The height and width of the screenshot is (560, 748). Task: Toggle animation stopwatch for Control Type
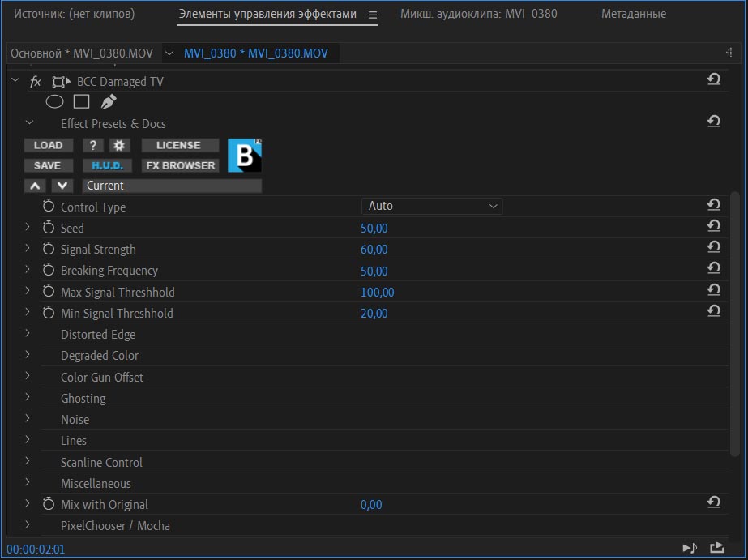click(49, 206)
